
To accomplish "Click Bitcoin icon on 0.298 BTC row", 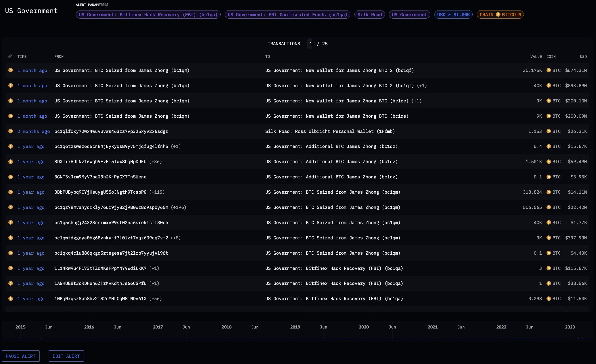I will pyautogui.click(x=10, y=298).
